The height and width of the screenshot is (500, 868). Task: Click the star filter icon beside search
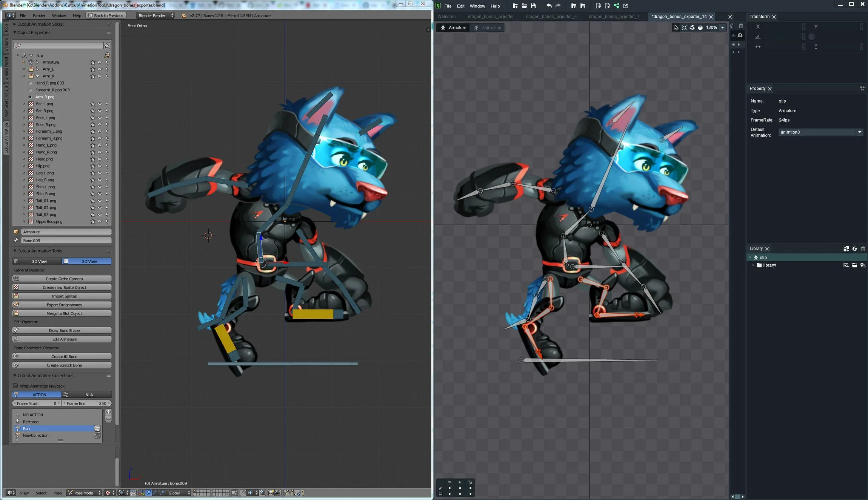(x=107, y=46)
